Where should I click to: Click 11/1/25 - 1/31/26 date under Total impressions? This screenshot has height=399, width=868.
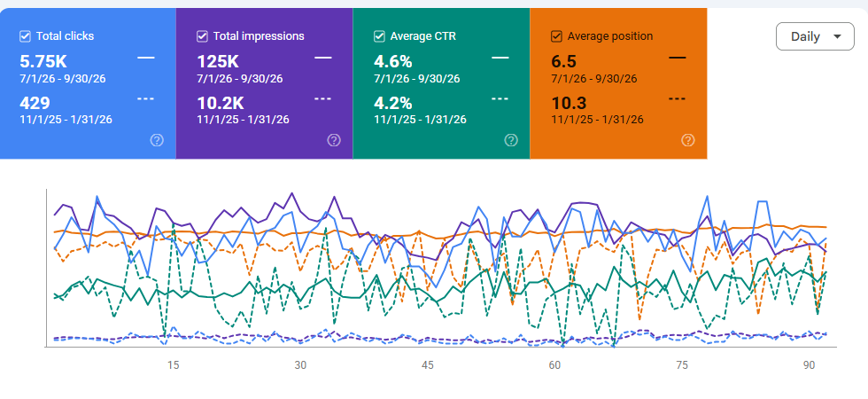[243, 119]
